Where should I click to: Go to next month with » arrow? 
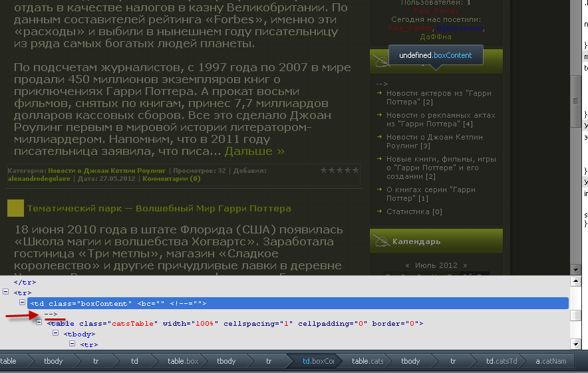(x=465, y=265)
